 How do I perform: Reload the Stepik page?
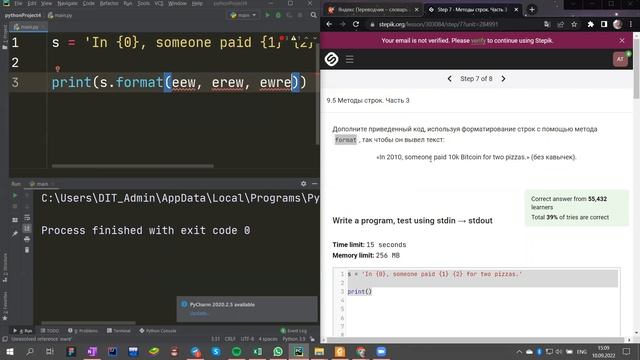click(356, 24)
